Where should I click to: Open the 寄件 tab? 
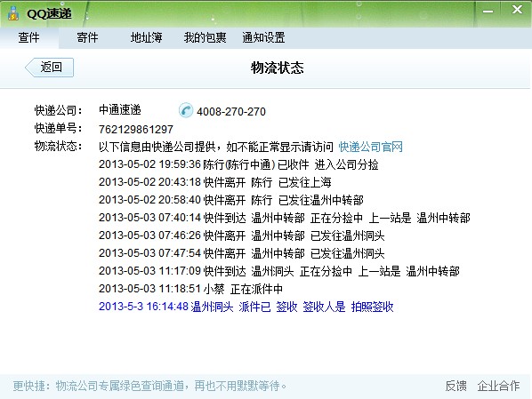pyautogui.click(x=87, y=37)
